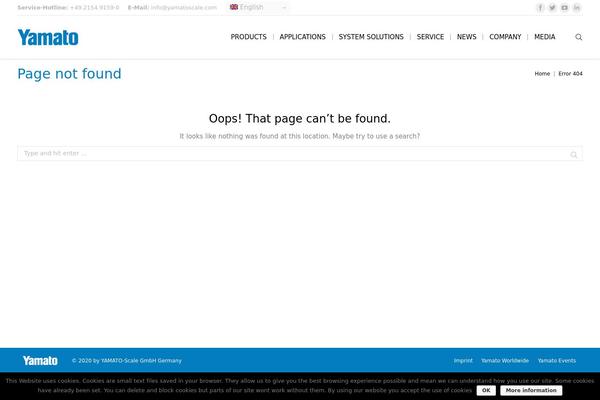Expand the English language dropdown
The image size is (600, 400).
click(x=258, y=7)
